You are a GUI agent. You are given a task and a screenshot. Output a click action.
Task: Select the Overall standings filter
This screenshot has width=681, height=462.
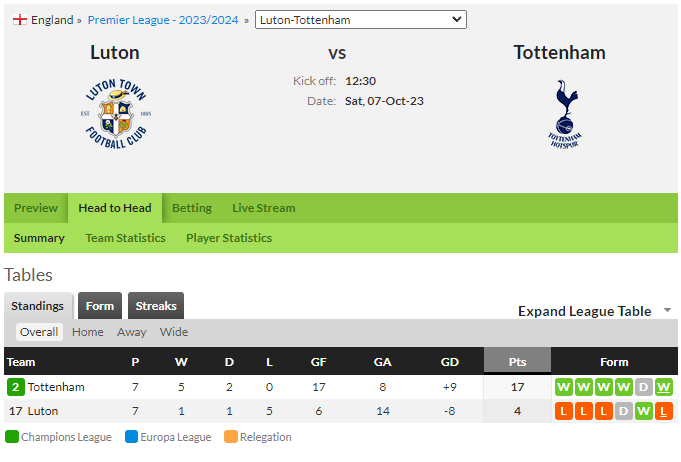(39, 332)
